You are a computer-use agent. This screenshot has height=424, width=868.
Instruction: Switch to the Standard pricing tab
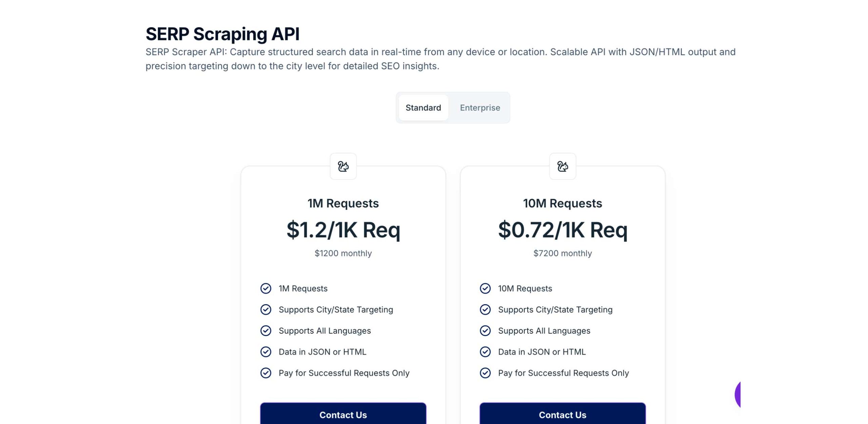point(423,108)
